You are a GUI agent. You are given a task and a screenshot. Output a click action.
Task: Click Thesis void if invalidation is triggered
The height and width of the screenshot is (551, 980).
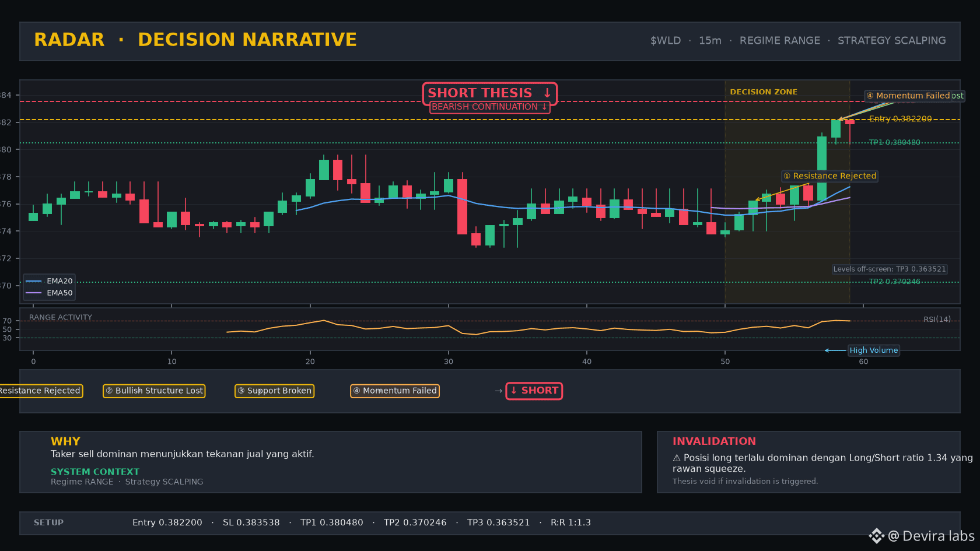(x=745, y=481)
